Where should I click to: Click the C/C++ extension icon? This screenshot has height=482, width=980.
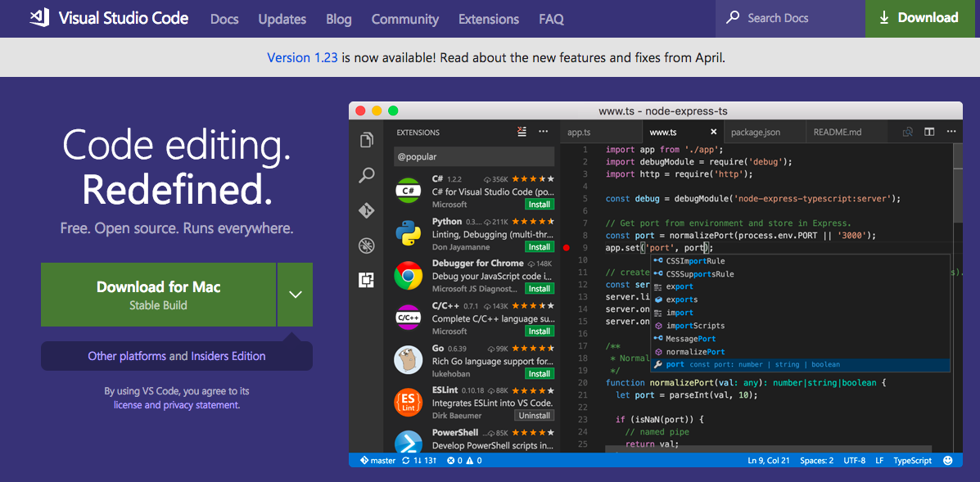pos(409,318)
